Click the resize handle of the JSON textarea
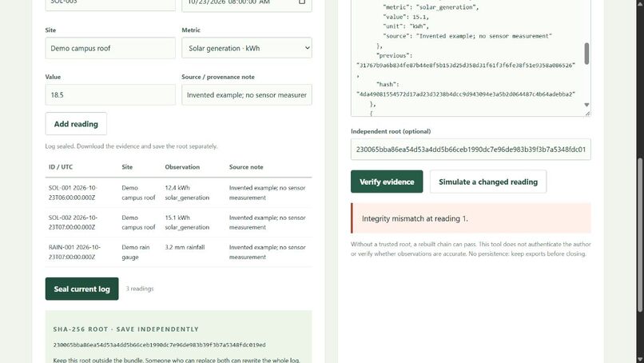Screen dimensions: 644x363 pos(588,114)
